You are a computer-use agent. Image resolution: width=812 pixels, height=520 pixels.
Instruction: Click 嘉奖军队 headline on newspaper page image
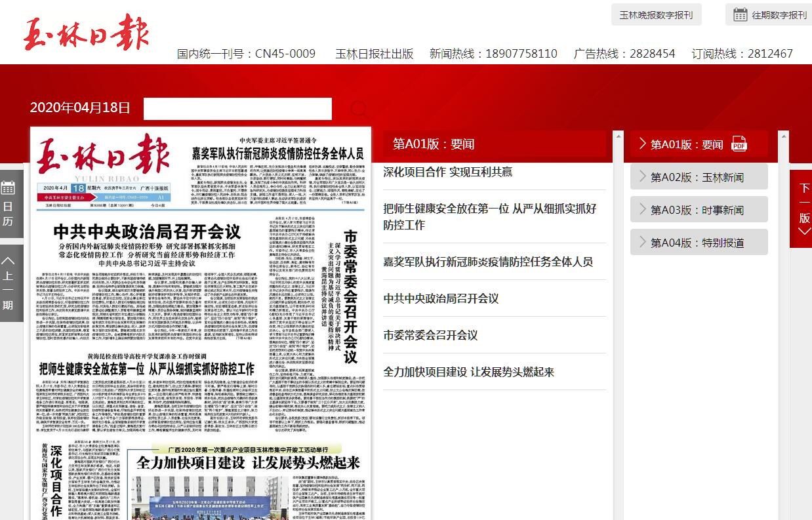click(x=277, y=153)
